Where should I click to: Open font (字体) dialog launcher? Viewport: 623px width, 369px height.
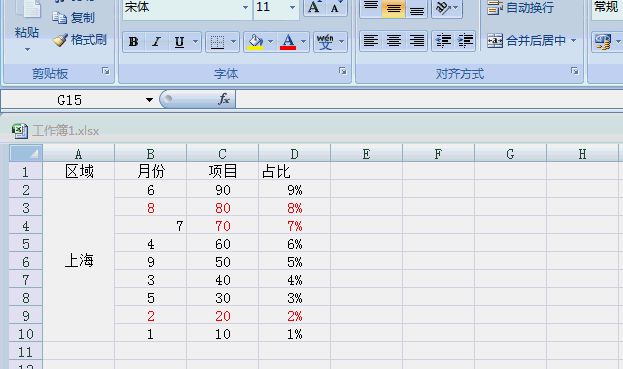pos(342,71)
